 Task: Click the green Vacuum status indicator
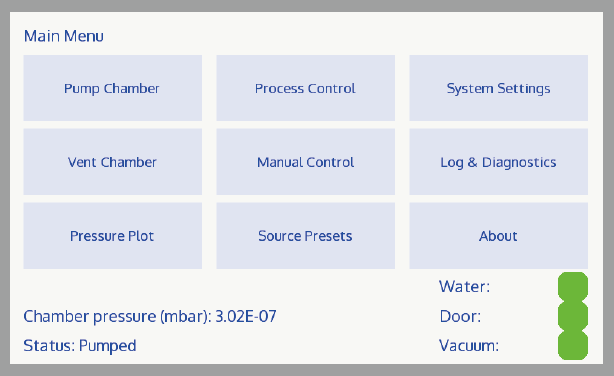pyautogui.click(x=573, y=345)
